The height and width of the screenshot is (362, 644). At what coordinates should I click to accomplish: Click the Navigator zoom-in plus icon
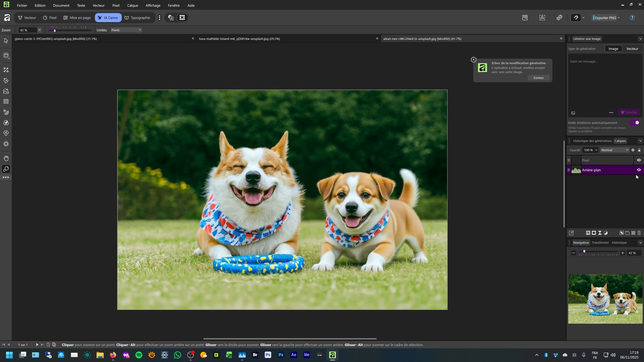tap(623, 253)
